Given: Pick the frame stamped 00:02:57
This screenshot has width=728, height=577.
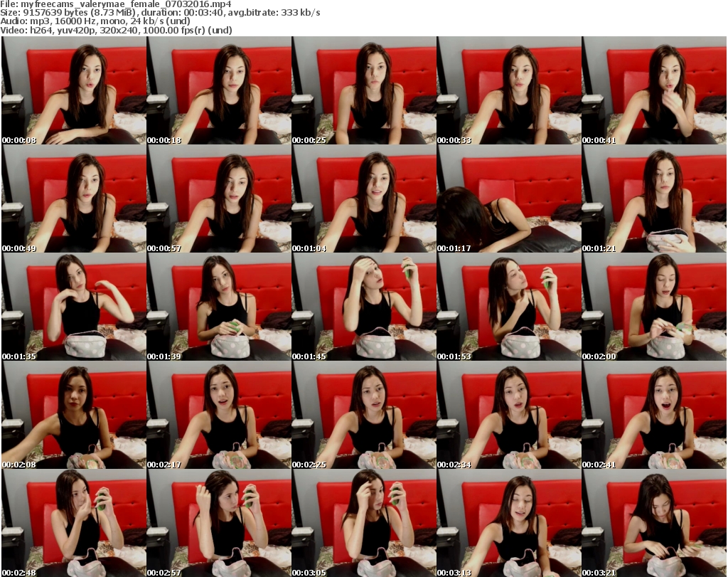Looking at the screenshot, I should [219, 523].
